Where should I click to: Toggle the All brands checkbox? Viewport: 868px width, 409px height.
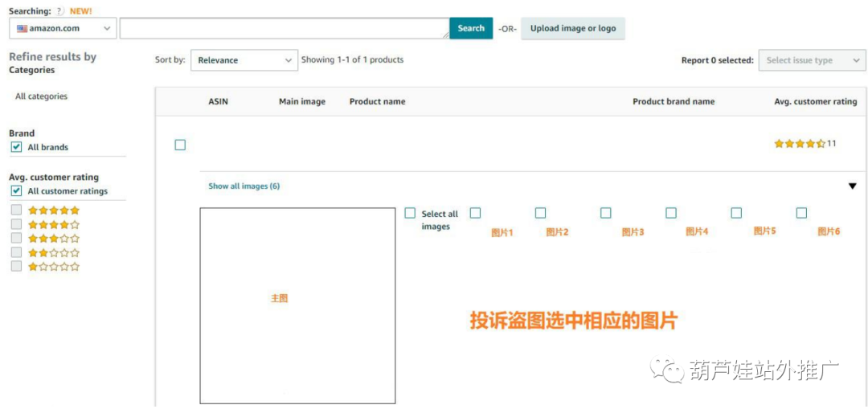point(17,147)
